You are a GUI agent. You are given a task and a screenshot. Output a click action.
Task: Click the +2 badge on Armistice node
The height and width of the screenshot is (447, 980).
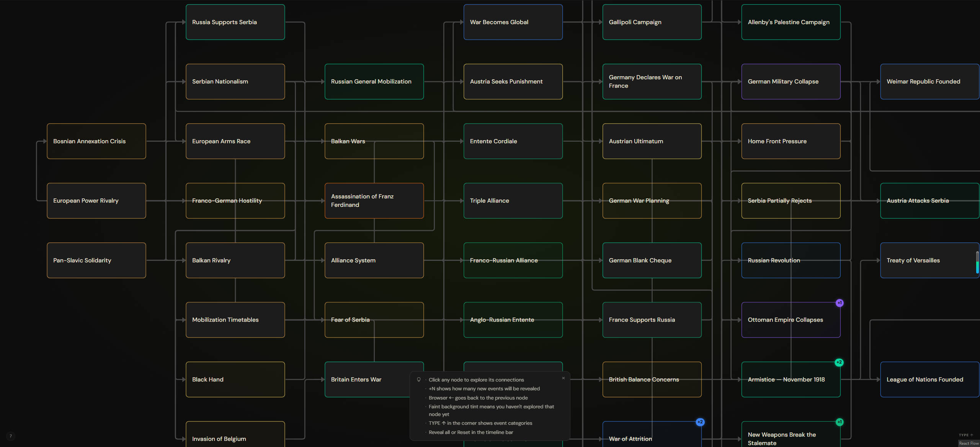click(x=839, y=362)
